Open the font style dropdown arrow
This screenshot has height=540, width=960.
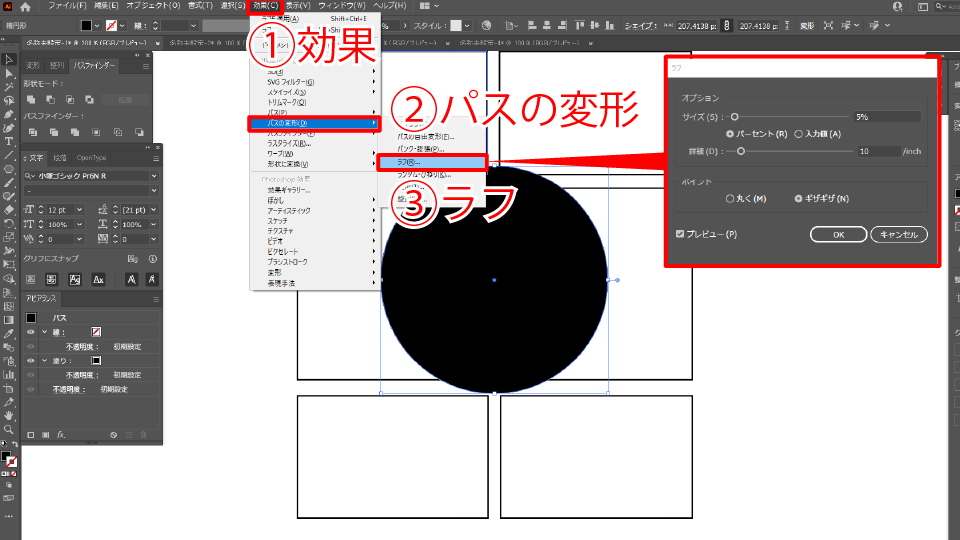point(154,190)
